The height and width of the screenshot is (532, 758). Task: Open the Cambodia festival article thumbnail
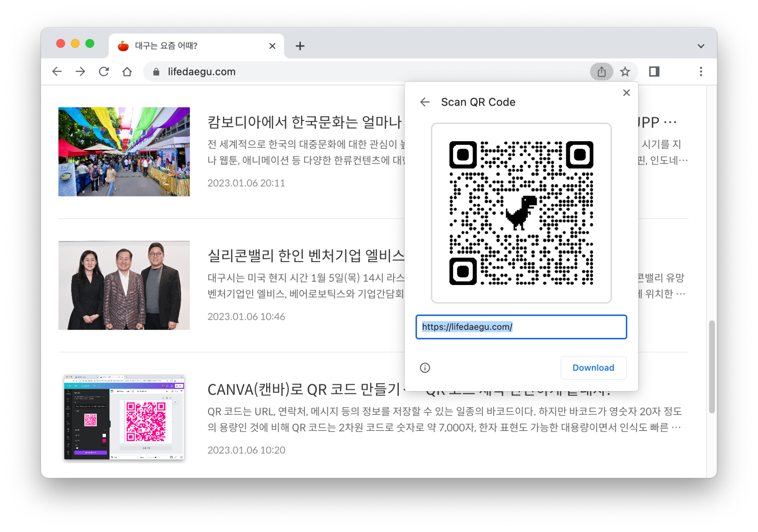pos(124,152)
